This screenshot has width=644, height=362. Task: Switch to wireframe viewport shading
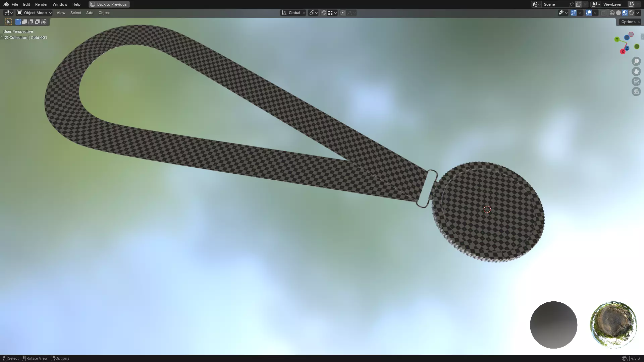click(612, 13)
